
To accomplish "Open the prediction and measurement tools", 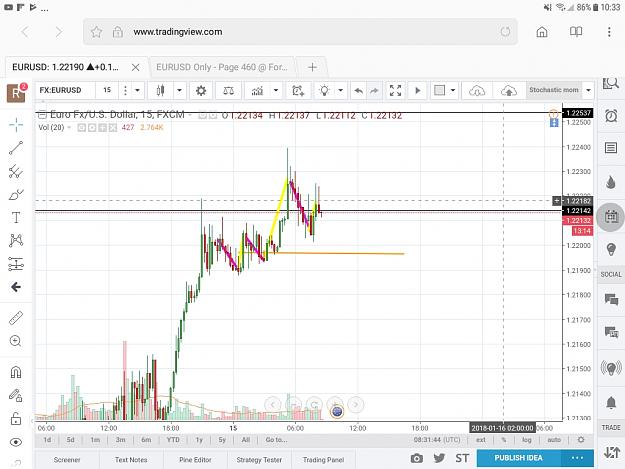I will (16, 264).
